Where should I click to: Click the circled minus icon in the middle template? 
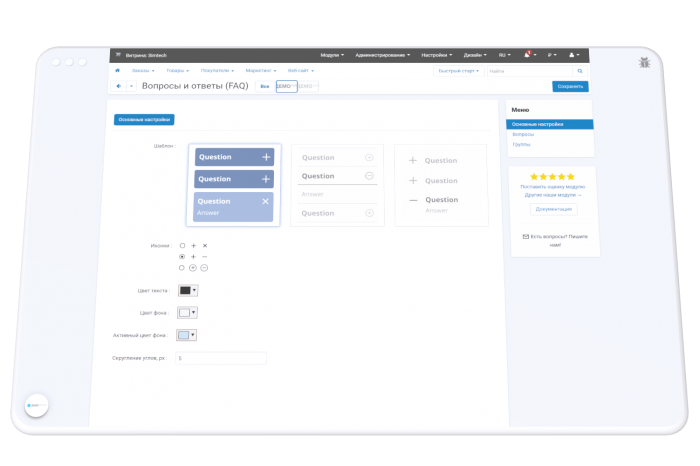point(369,176)
